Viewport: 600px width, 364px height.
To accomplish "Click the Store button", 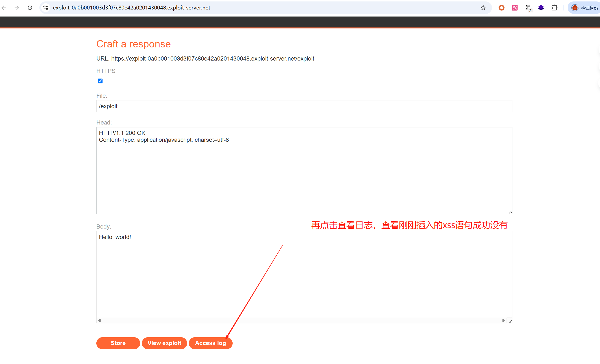I will click(118, 343).
